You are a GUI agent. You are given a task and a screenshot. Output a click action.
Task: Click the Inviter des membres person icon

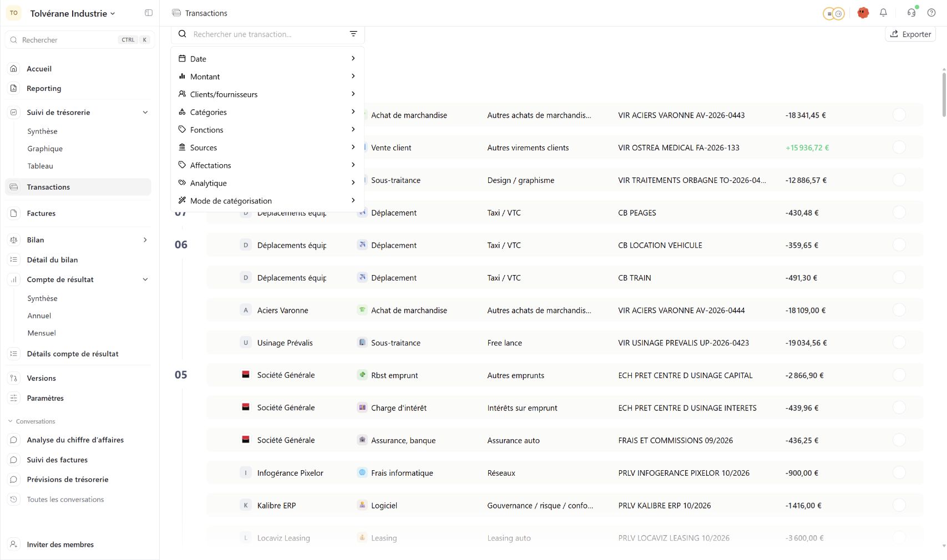coord(14,544)
